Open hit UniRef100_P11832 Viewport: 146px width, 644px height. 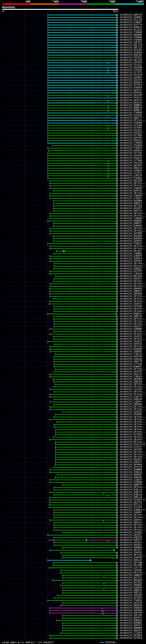[131, 30]
